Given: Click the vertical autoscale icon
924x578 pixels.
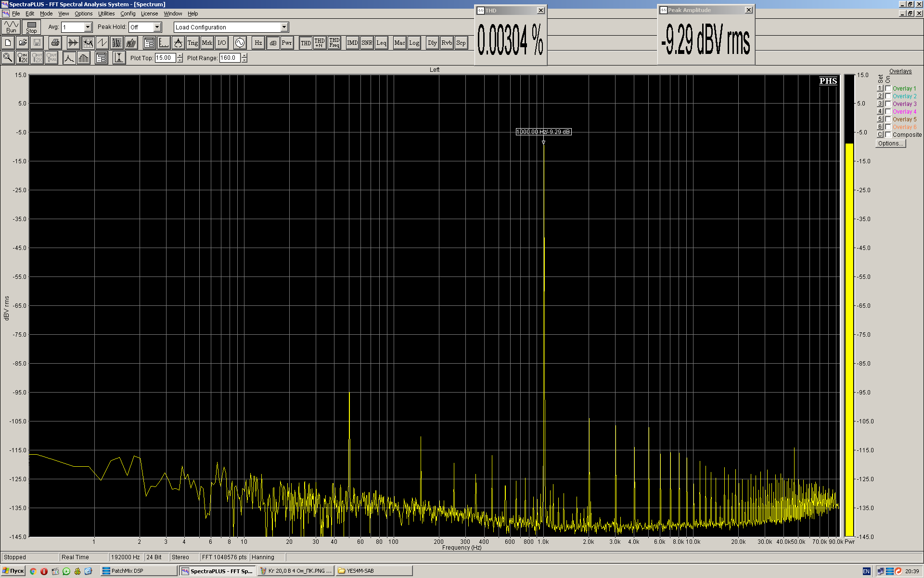Looking at the screenshot, I should coord(119,58).
